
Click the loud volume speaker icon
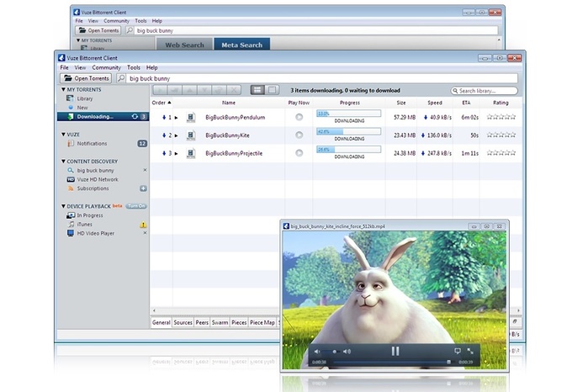347,352
